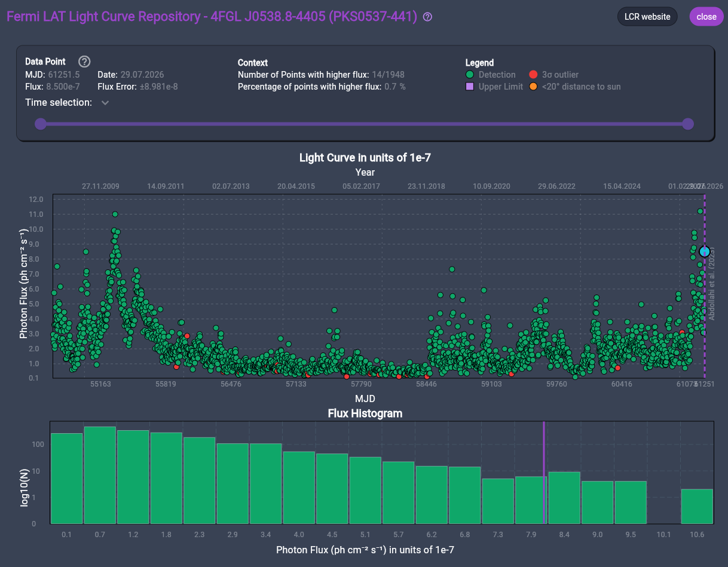
Task: Click the 3σ outlier legend label
Action: point(560,75)
